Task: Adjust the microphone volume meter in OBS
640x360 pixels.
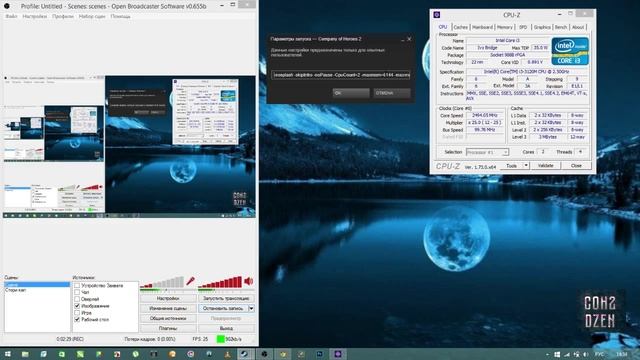Action: pyautogui.click(x=162, y=282)
